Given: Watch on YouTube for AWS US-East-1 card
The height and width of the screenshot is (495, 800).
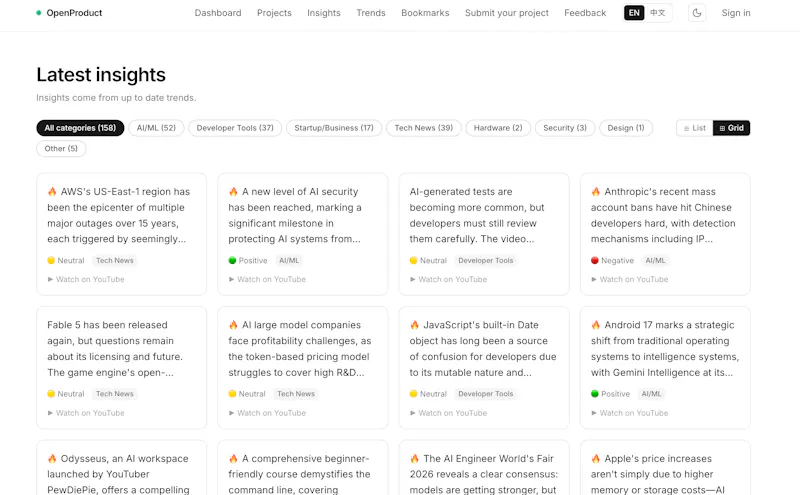Looking at the screenshot, I should pyautogui.click(x=86, y=280).
